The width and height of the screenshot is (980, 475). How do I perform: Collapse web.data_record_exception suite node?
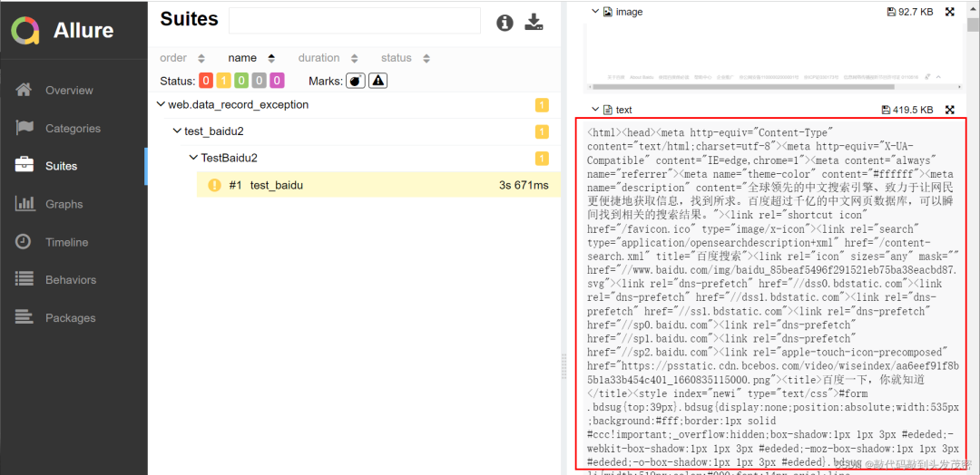click(162, 105)
